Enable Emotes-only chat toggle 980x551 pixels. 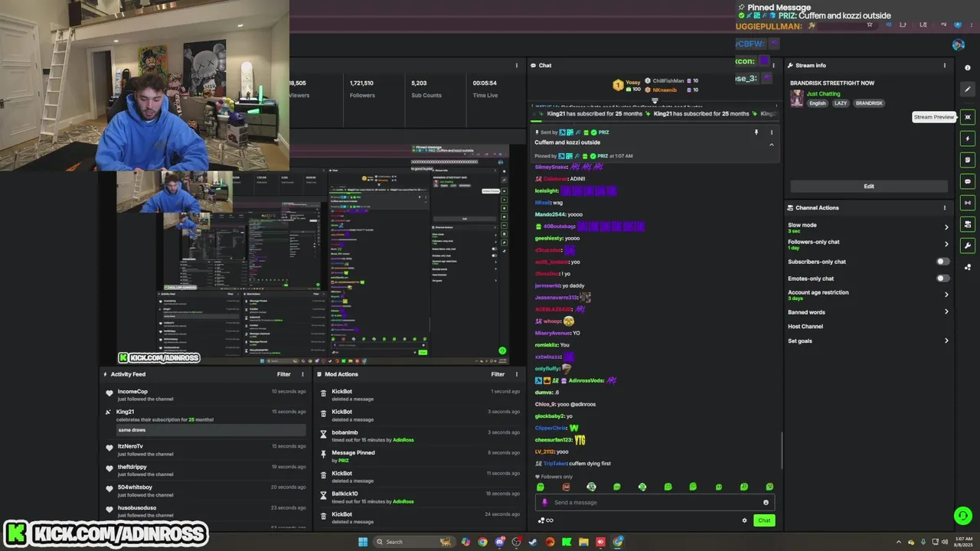(943, 279)
